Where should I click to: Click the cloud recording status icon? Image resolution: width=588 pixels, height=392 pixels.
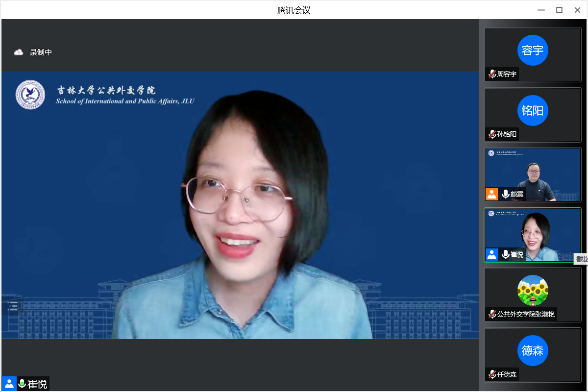click(x=19, y=52)
